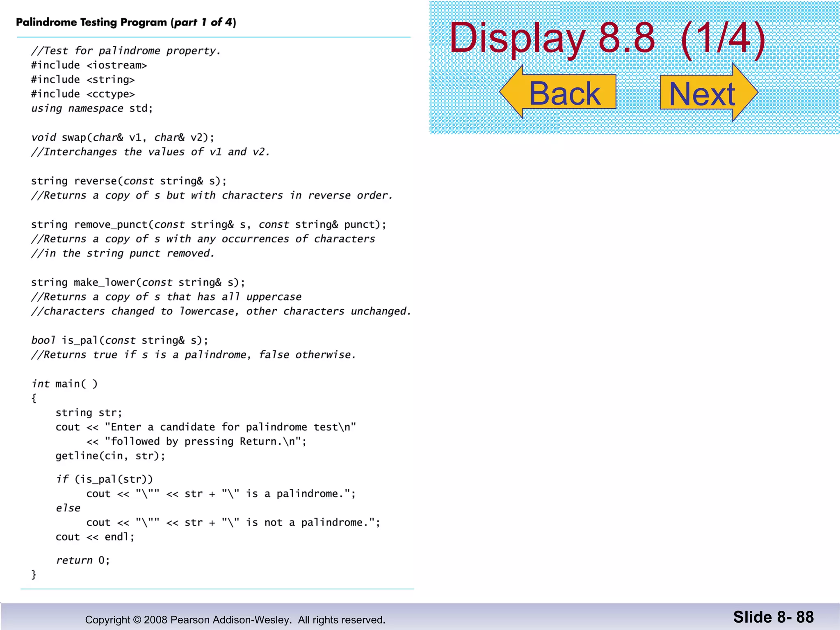The height and width of the screenshot is (630, 840).
Task: Click the 'Palindrome Testing Program' title
Action: (126, 22)
